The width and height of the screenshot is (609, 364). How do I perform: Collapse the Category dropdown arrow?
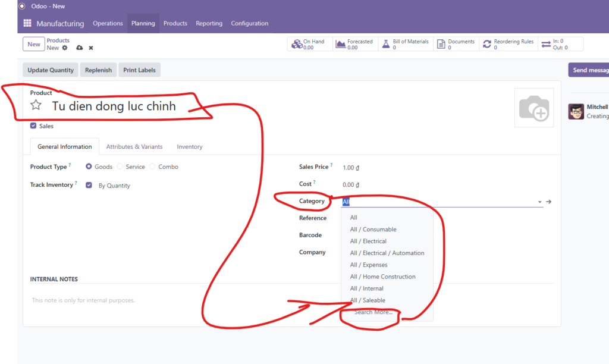coord(540,202)
